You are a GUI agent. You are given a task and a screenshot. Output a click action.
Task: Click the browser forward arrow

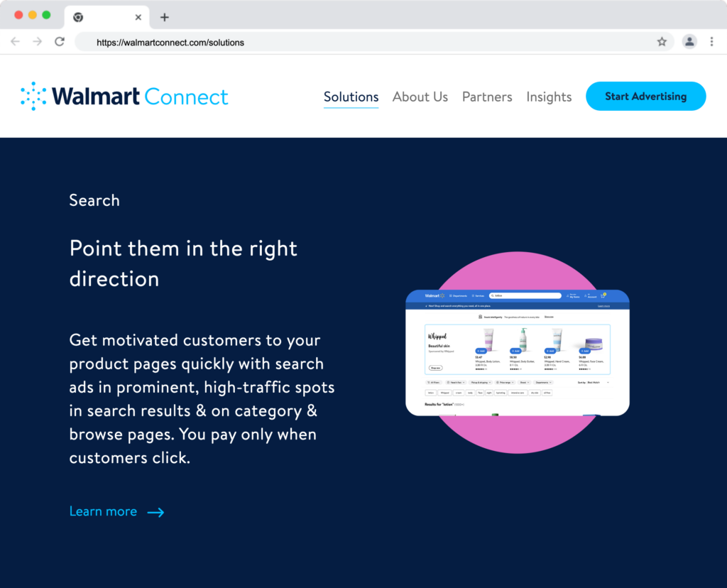click(38, 42)
